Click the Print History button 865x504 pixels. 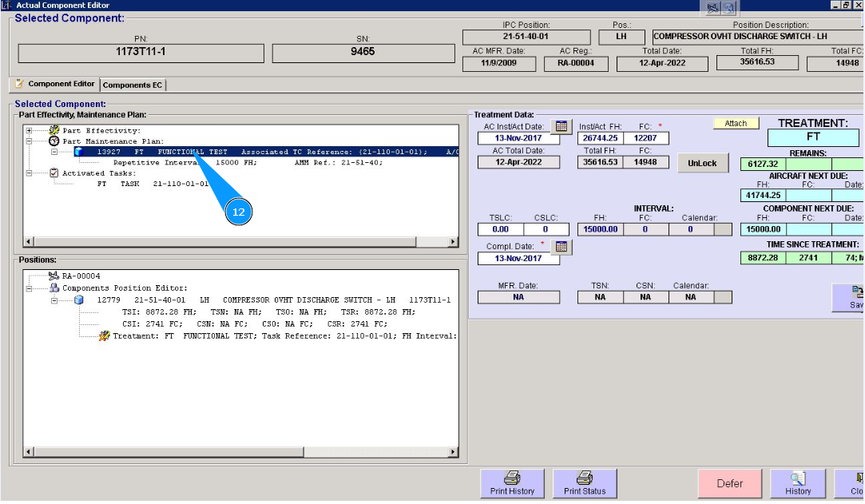point(512,483)
